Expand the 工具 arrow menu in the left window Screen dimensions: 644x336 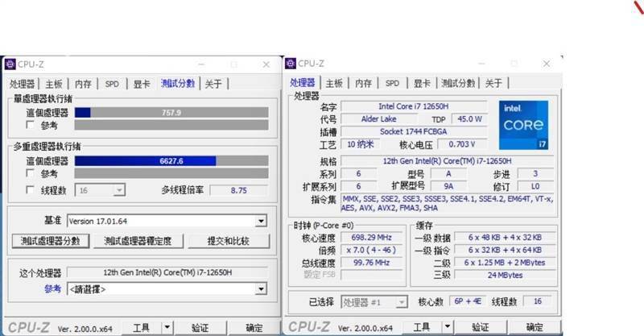[167, 328]
